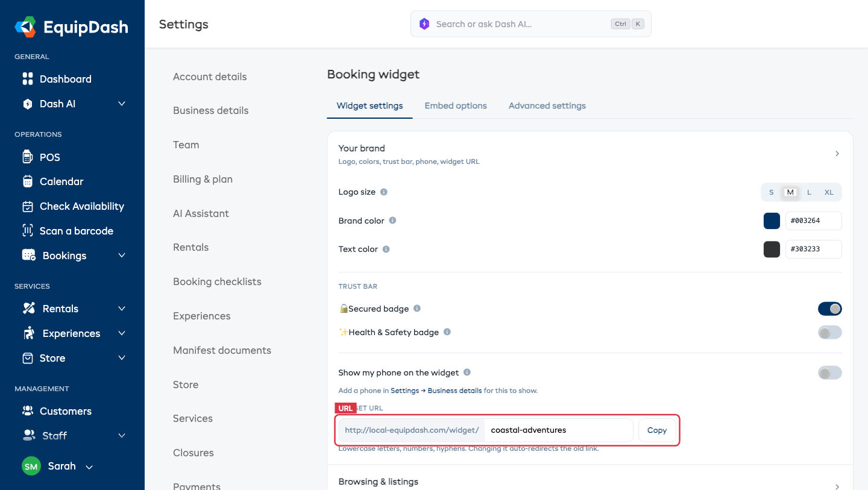The height and width of the screenshot is (490, 868).
Task: Click the http://local-equipdash.com/widget/ prefix text
Action: point(412,430)
